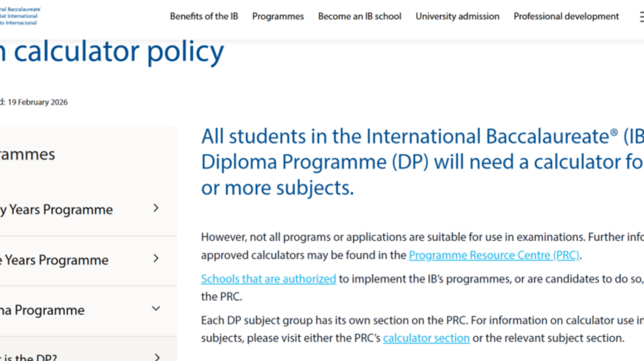Go to University admission
The image size is (644, 361).
(x=457, y=17)
